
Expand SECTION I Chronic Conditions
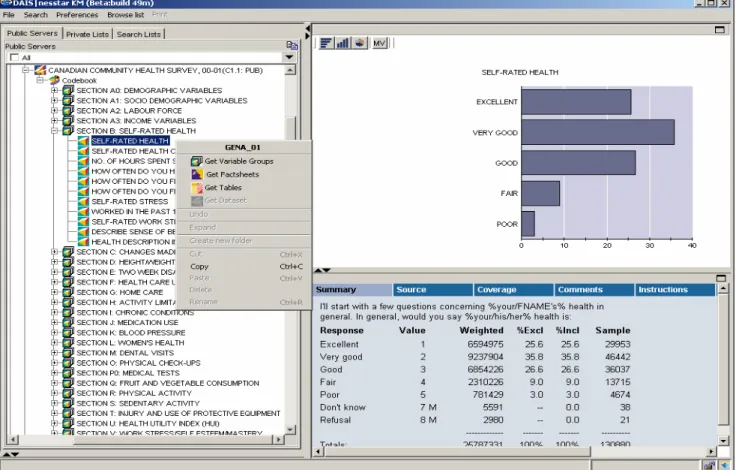tap(54, 312)
